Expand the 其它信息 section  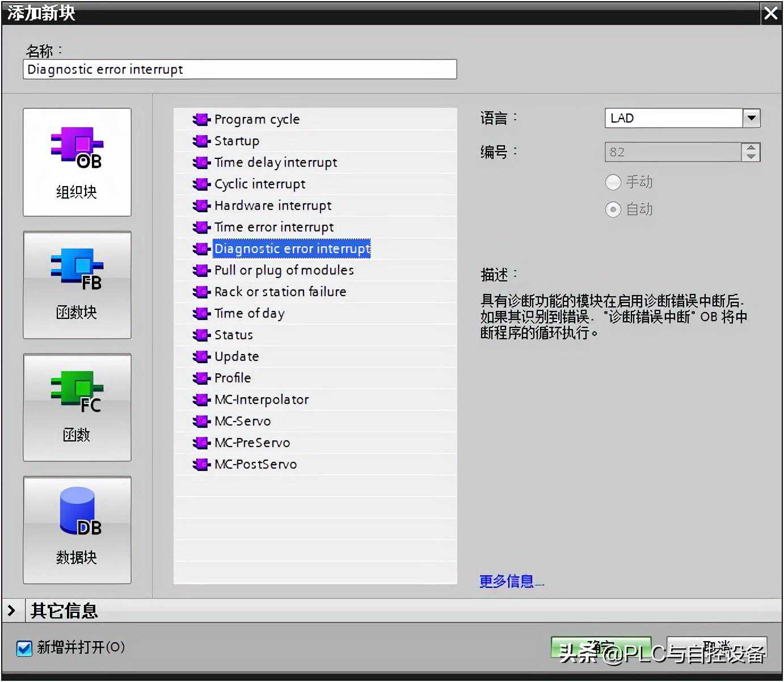coord(11,611)
